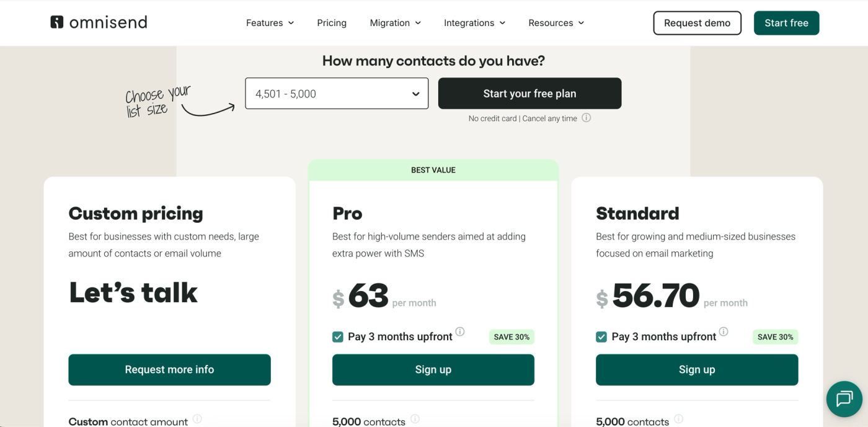The height and width of the screenshot is (427, 868).
Task: Click the Pro plan heading
Action: pyautogui.click(x=347, y=213)
